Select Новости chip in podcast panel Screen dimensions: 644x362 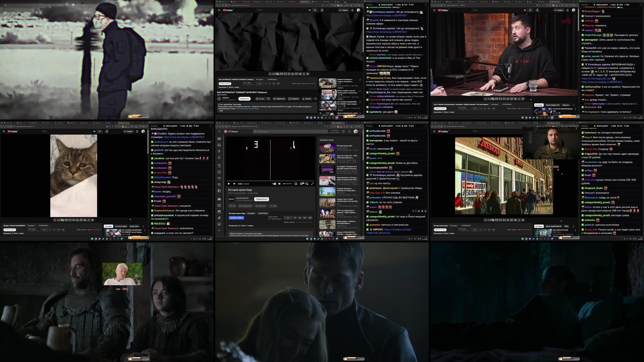566,105
